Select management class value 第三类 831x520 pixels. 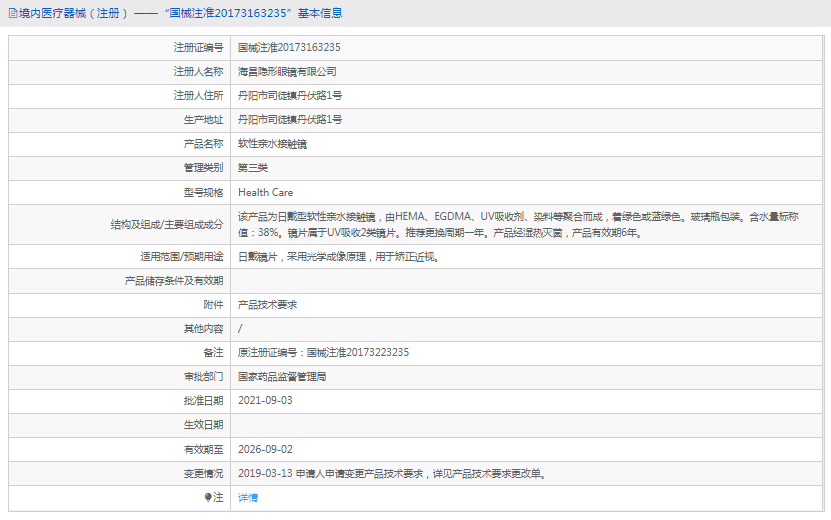[x=253, y=168]
